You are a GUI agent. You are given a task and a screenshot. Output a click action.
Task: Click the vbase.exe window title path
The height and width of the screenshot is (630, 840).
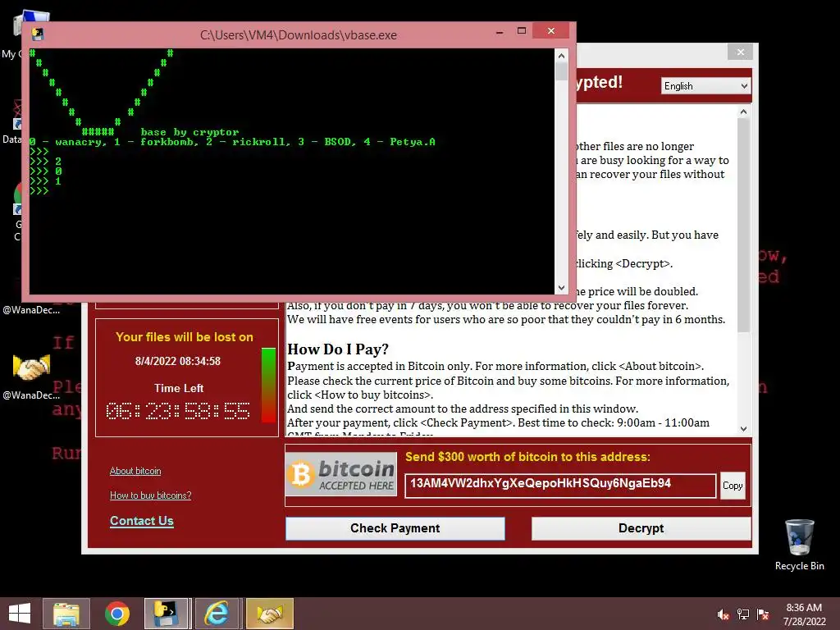coord(299,35)
